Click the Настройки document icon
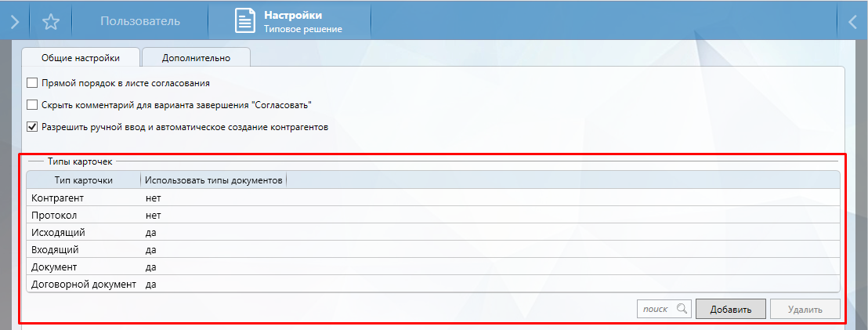The width and height of the screenshot is (868, 330). (246, 22)
